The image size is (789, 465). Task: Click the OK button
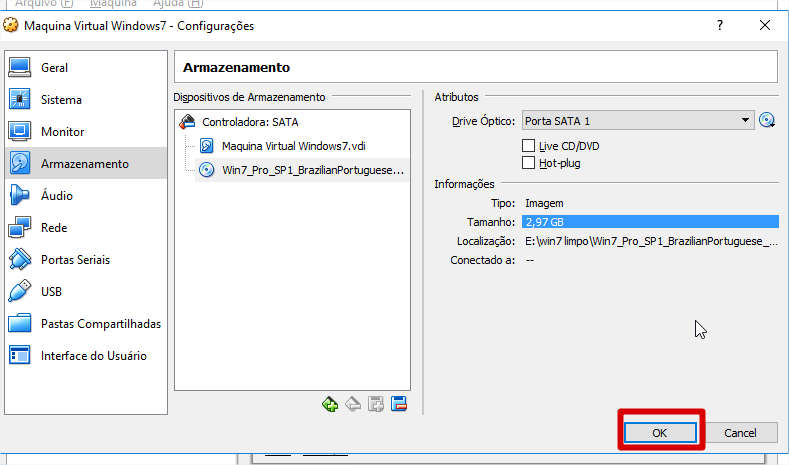[660, 433]
